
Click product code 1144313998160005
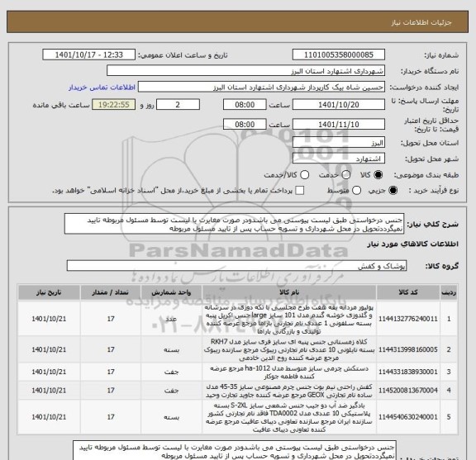pos(408,350)
